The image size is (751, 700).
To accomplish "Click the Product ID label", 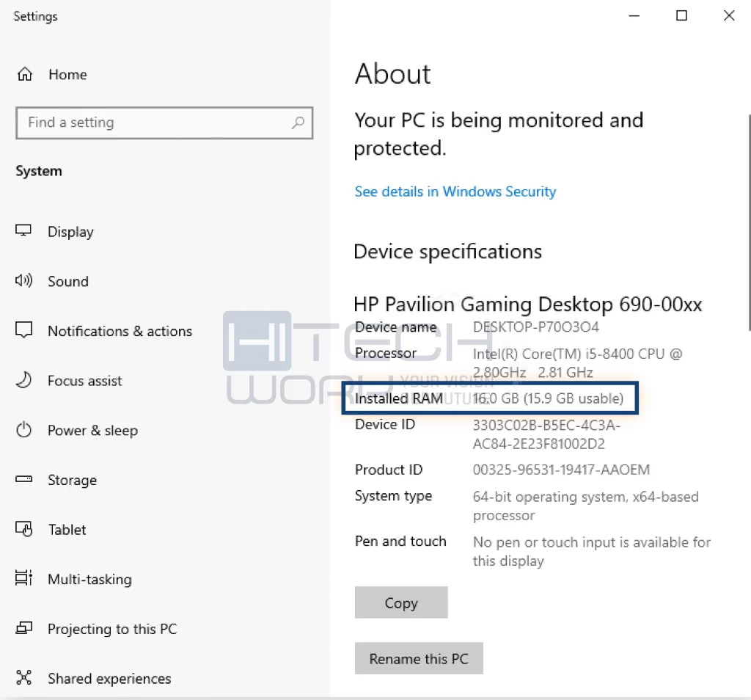I will coord(389,470).
